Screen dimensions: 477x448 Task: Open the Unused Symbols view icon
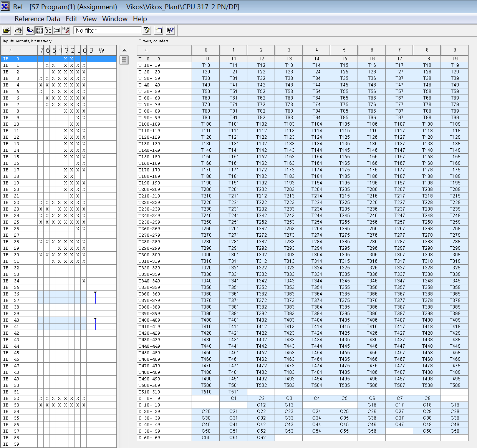click(x=57, y=30)
